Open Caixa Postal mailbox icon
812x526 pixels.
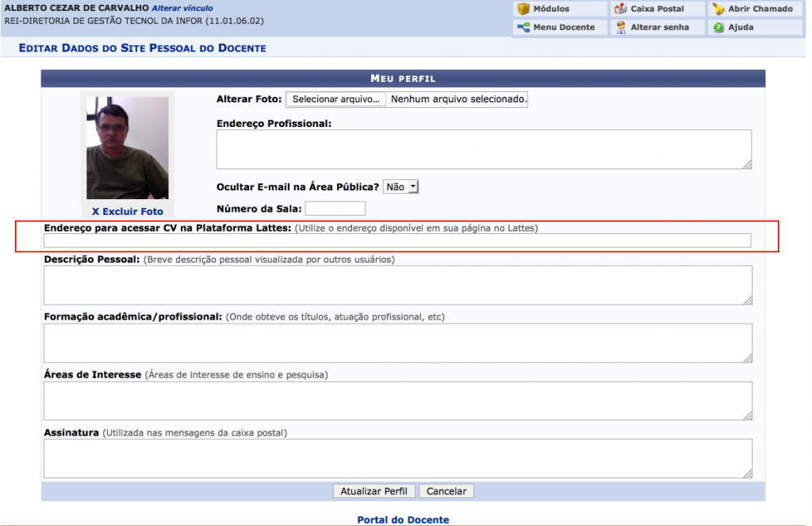[621, 10]
